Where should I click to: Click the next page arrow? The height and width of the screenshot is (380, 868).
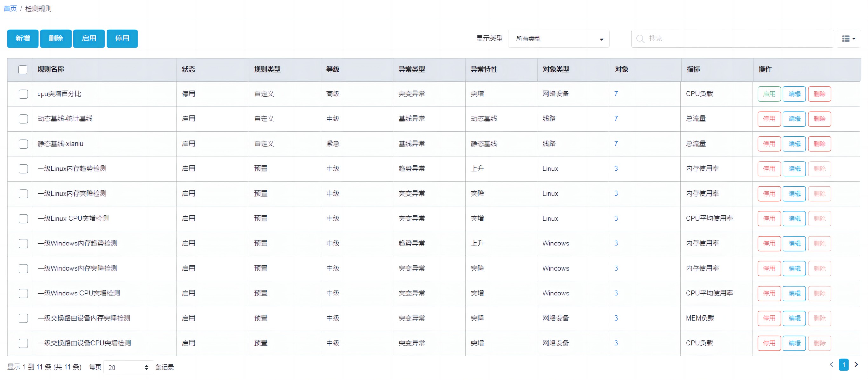click(856, 365)
